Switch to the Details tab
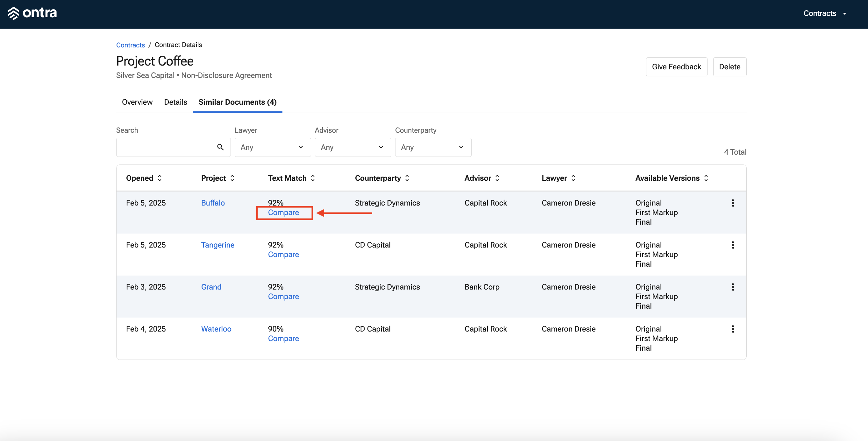868x441 pixels. tap(175, 102)
